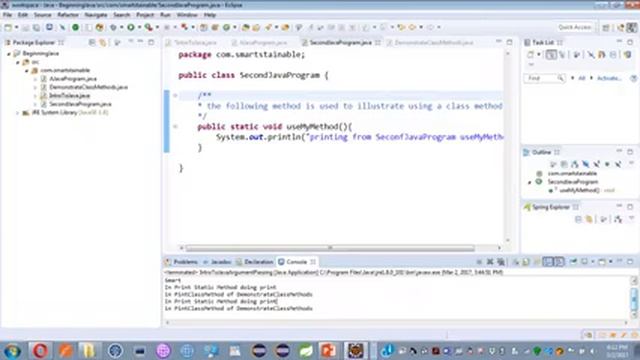Open Opera from the taskbar

[40, 351]
